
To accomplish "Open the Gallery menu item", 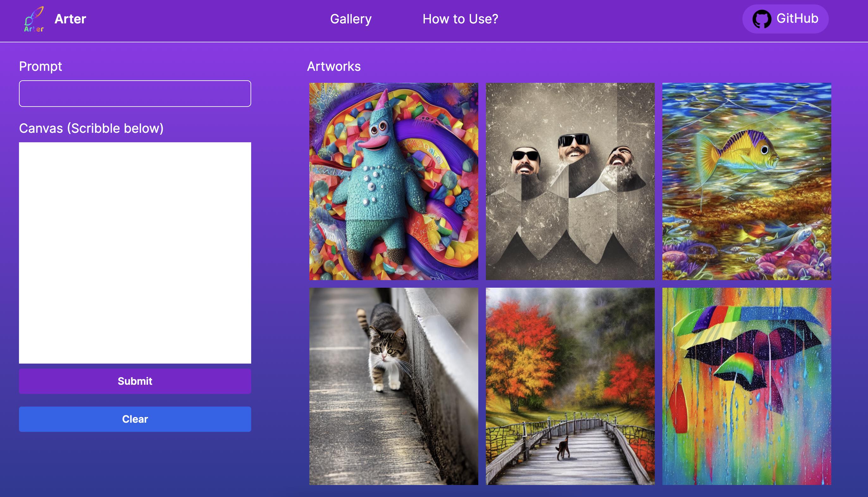I will pyautogui.click(x=351, y=19).
